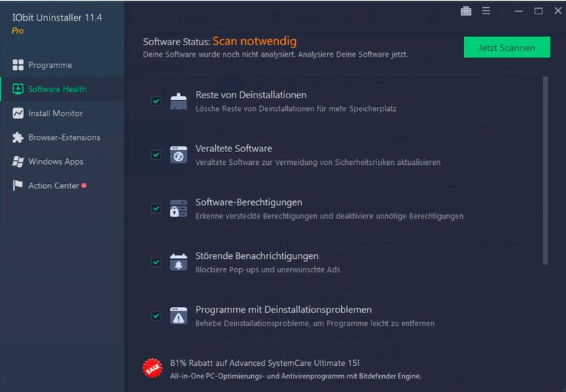Click the Browser-Extensions puzzle piece icon
Screen dimensions: 566x392
coord(18,137)
